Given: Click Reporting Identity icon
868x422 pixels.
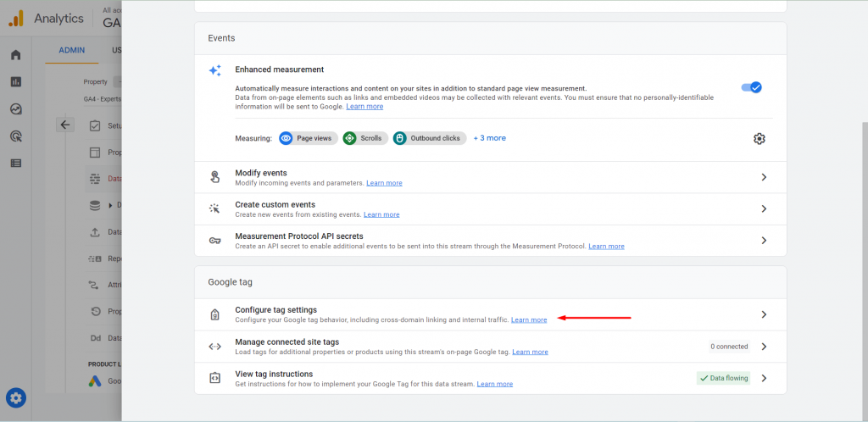Looking at the screenshot, I should click(x=95, y=258).
